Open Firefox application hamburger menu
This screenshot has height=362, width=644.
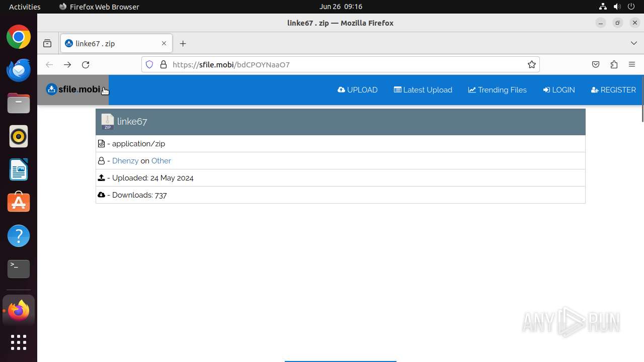[x=632, y=64]
